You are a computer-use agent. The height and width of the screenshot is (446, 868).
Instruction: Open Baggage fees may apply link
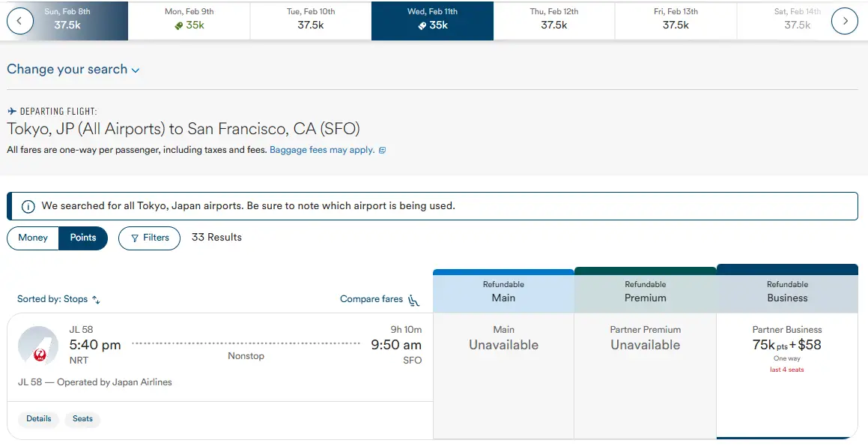pyautogui.click(x=322, y=150)
